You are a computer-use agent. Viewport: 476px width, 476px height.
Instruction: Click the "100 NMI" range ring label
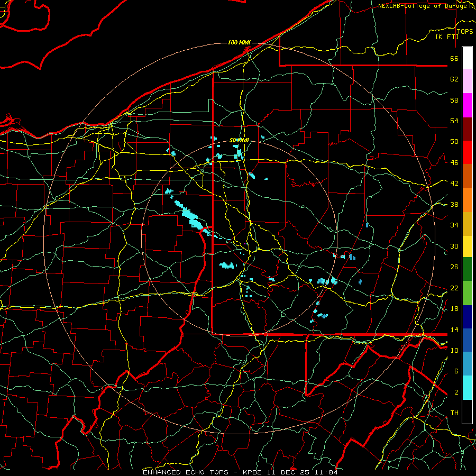(239, 42)
